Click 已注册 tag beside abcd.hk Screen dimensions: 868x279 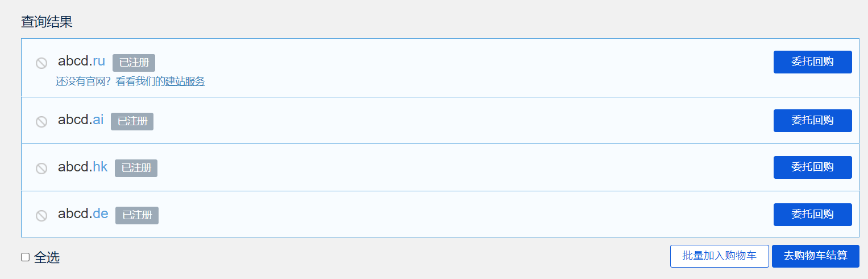click(136, 168)
